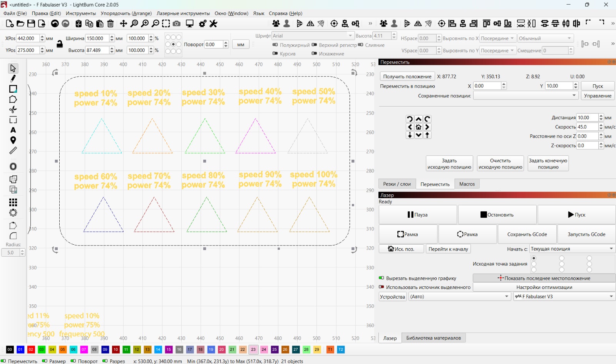Open a file with the folder icon

point(20,23)
